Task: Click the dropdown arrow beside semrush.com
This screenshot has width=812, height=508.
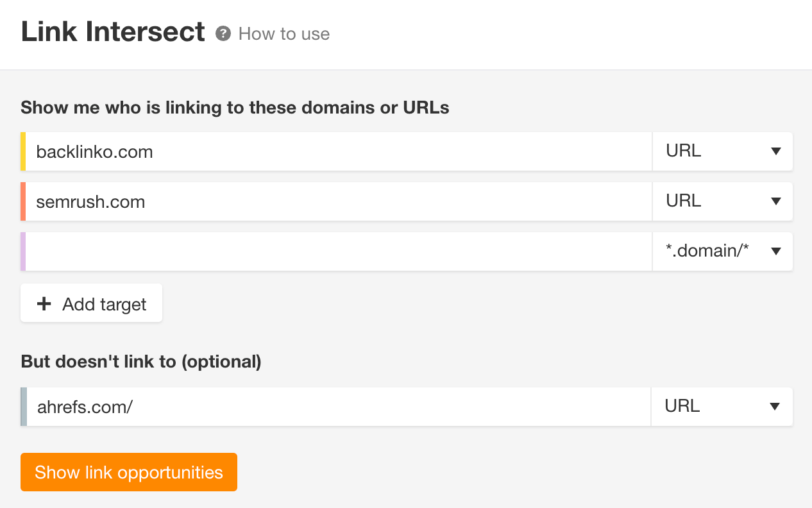Action: (x=775, y=201)
